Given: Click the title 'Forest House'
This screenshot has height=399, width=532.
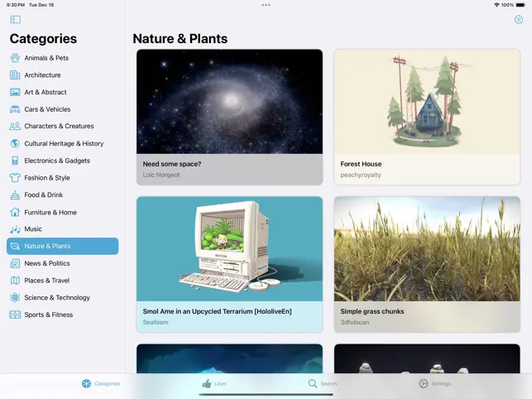Looking at the screenshot, I should (x=361, y=164).
